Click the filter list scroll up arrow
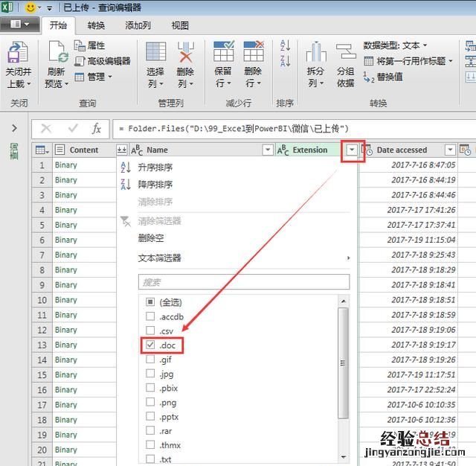This screenshot has height=466, width=476. click(x=344, y=301)
